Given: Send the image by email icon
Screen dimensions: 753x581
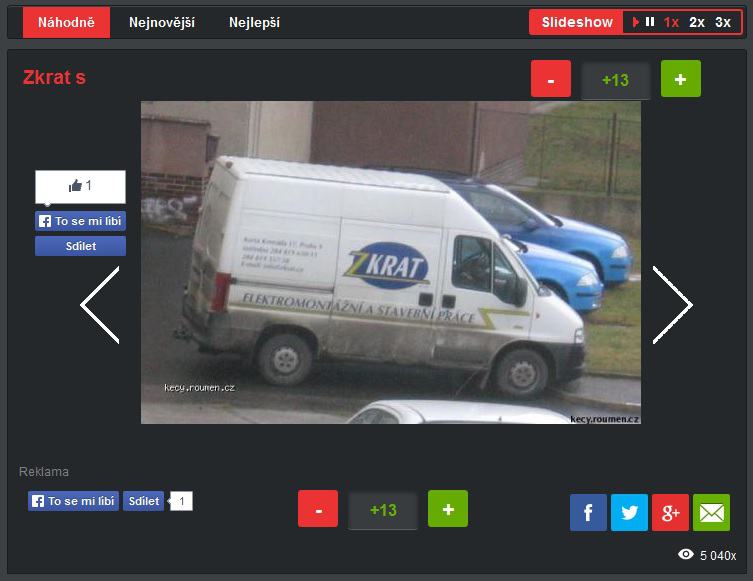Looking at the screenshot, I should click(x=711, y=513).
